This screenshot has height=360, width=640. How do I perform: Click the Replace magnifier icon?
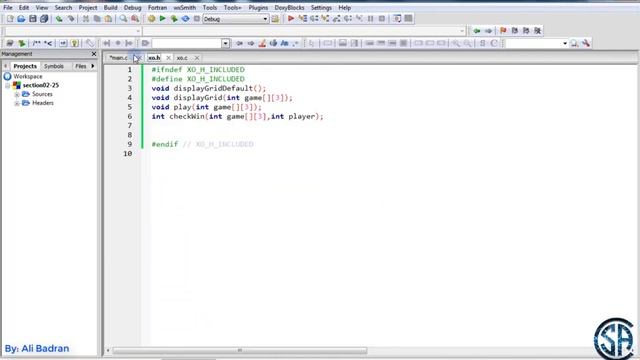point(135,19)
